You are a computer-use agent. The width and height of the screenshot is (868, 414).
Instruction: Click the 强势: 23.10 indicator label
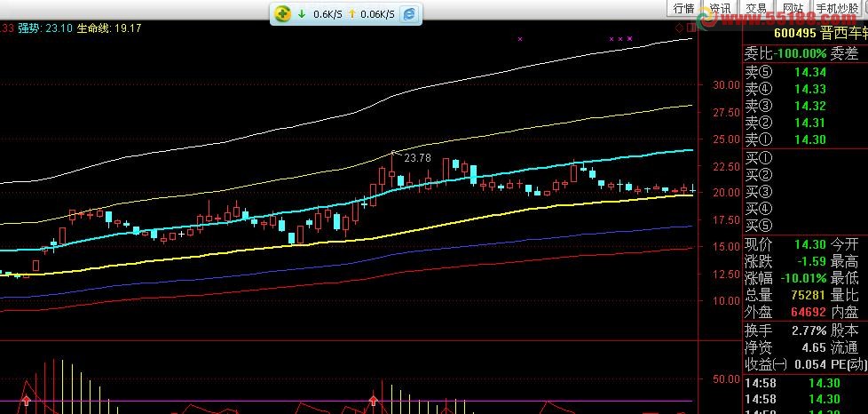click(45, 28)
